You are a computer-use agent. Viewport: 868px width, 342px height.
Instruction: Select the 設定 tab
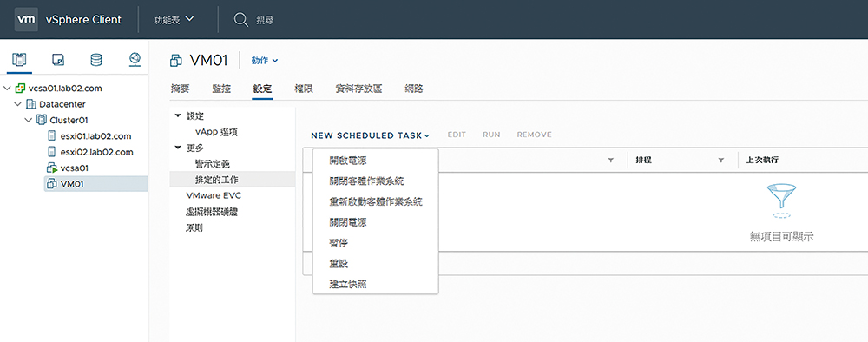(262, 89)
